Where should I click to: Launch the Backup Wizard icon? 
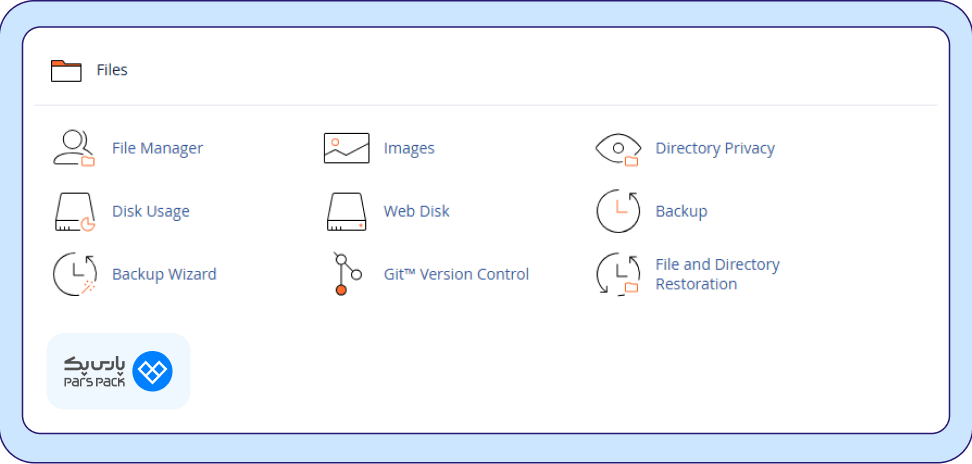[x=74, y=274]
